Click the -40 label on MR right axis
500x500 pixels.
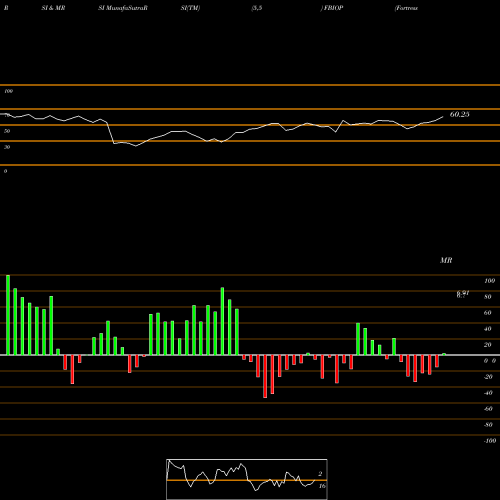(488, 393)
